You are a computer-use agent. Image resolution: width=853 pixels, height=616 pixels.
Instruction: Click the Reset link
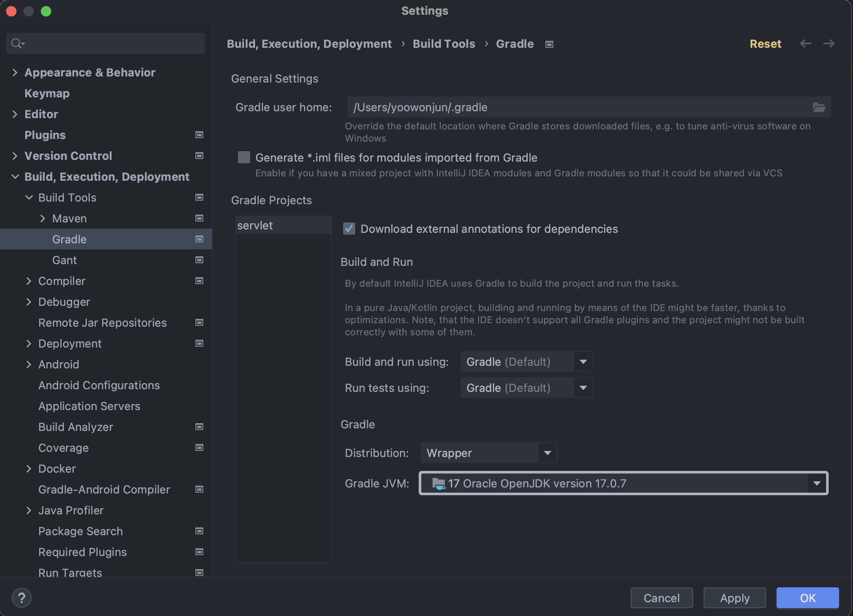point(765,44)
